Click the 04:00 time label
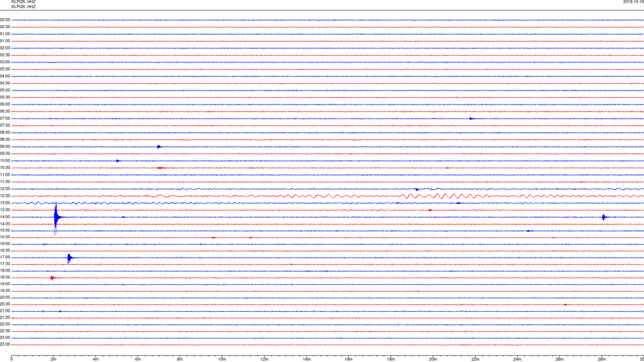This screenshot has height=362, width=644. (x=5, y=76)
